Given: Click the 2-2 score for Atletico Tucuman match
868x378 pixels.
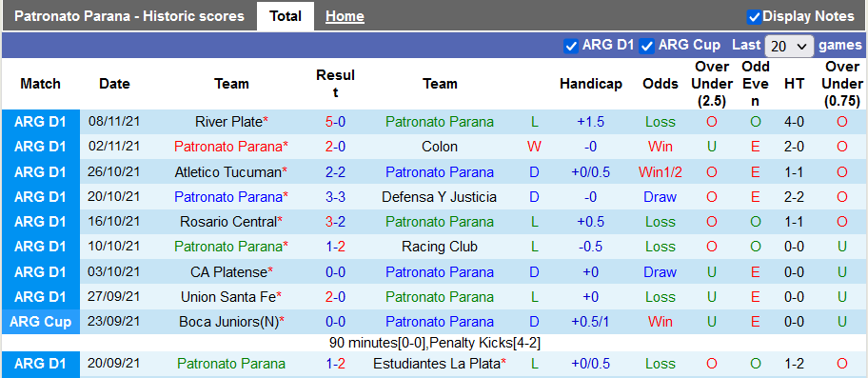Looking at the screenshot, I should tap(335, 172).
